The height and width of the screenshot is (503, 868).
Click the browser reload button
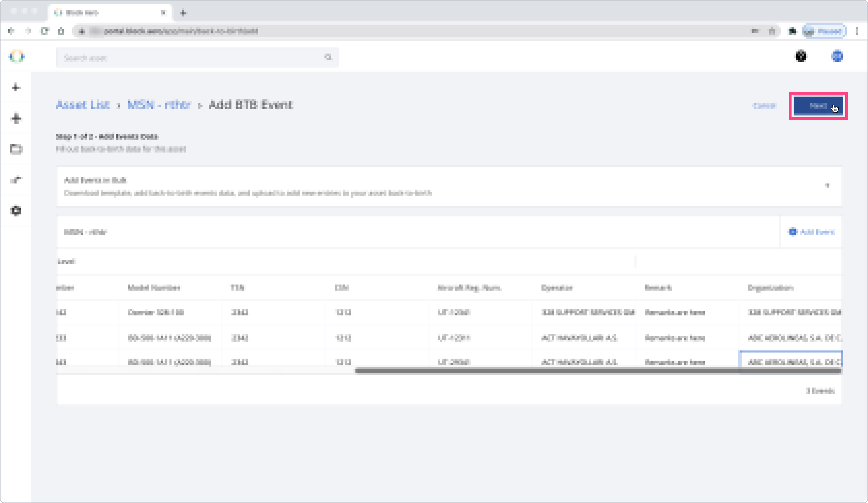(45, 31)
